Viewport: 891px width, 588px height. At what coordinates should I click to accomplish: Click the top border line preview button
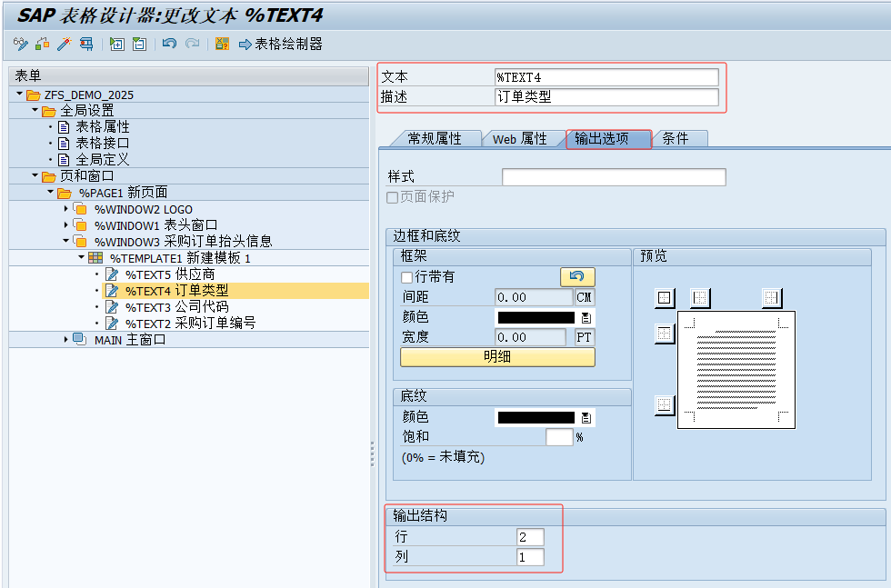(x=665, y=334)
